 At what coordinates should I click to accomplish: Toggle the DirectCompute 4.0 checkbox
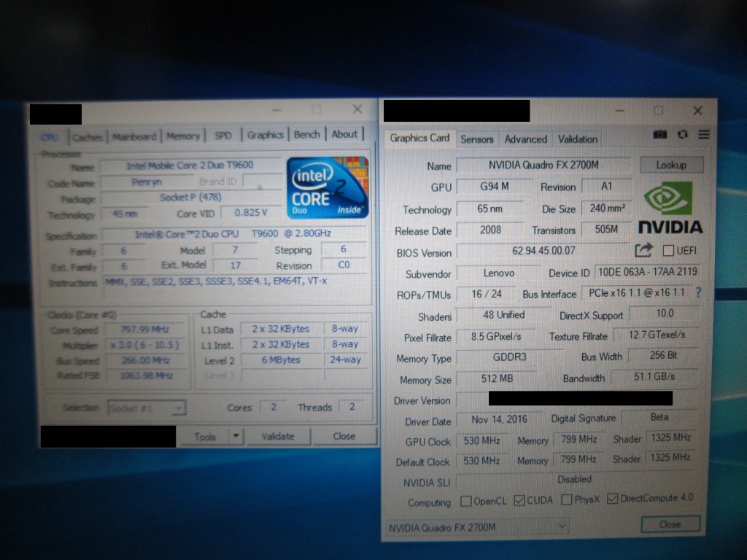612,499
